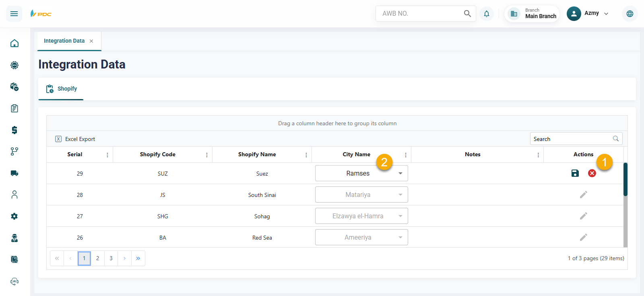Save the Suez row edits
The height and width of the screenshot is (296, 644).
pyautogui.click(x=575, y=173)
